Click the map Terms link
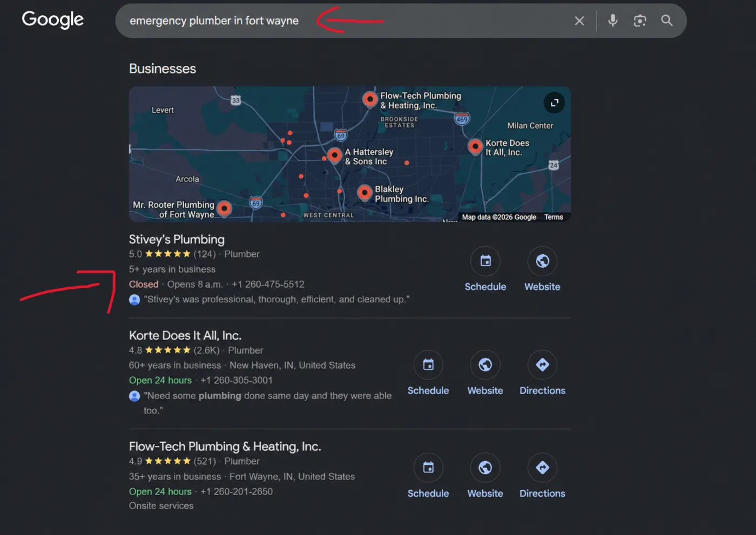Screen dimensions: 756x535 pos(553,217)
